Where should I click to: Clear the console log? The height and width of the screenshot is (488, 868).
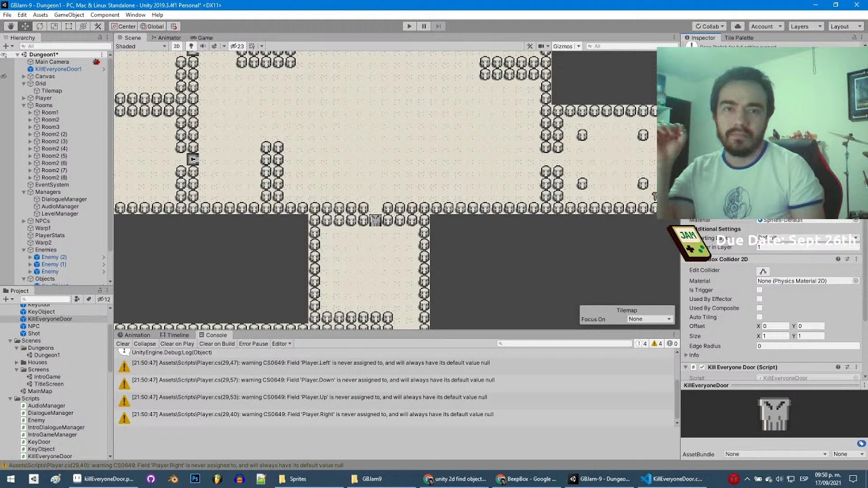point(123,344)
